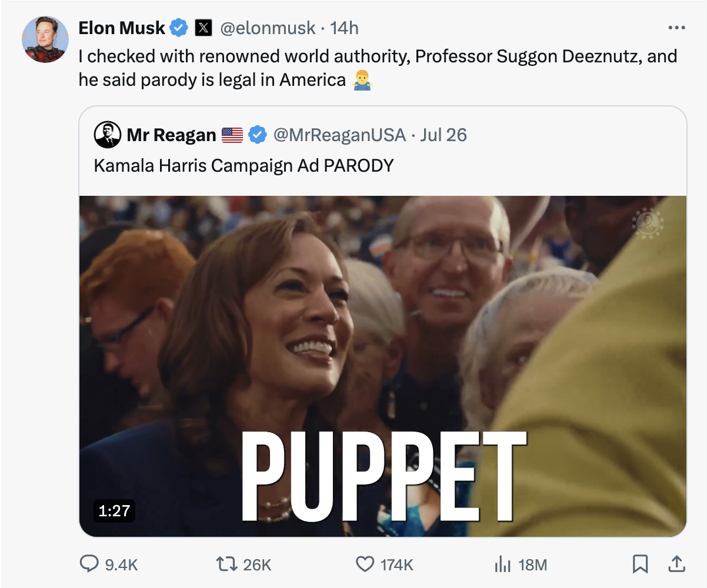Click the share upload icon
This screenshot has width=707, height=588.
(675, 564)
